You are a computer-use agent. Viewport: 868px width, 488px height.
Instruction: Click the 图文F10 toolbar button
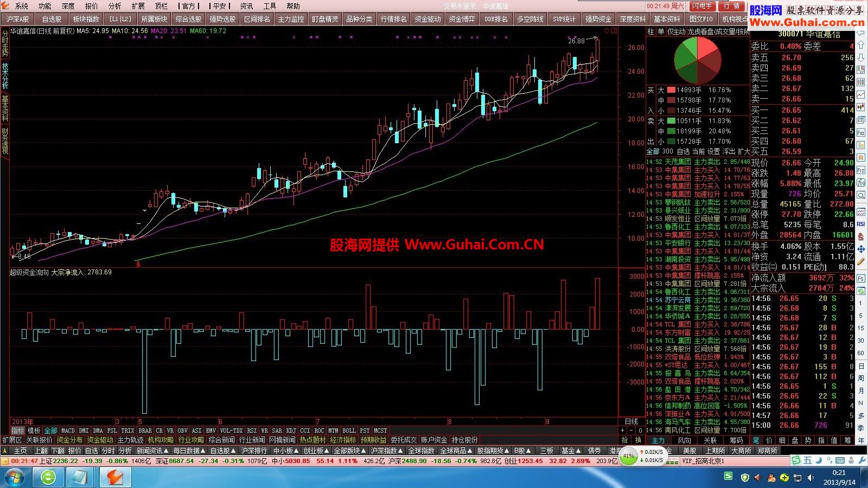tap(701, 19)
